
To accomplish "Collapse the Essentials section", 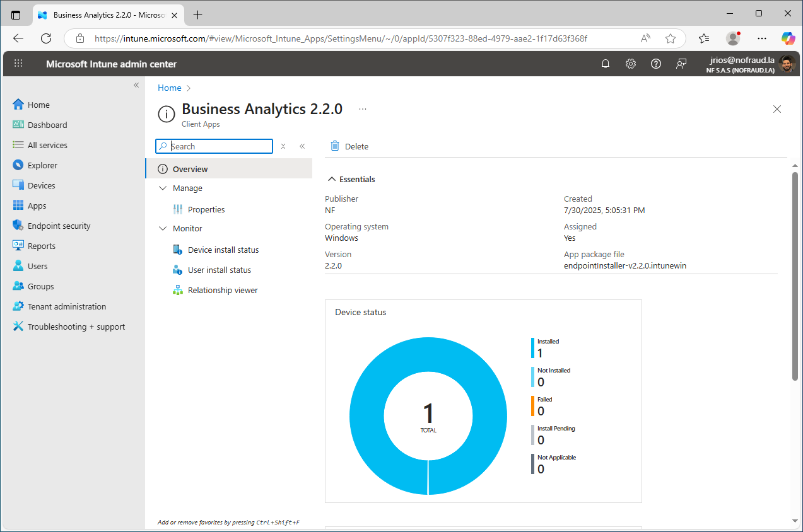I will pos(332,179).
